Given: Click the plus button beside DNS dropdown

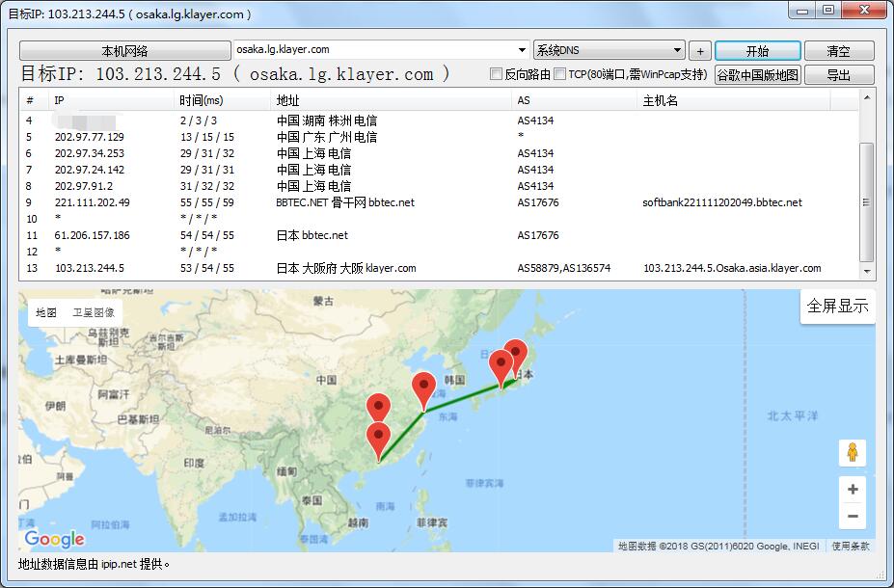Looking at the screenshot, I should pos(700,51).
